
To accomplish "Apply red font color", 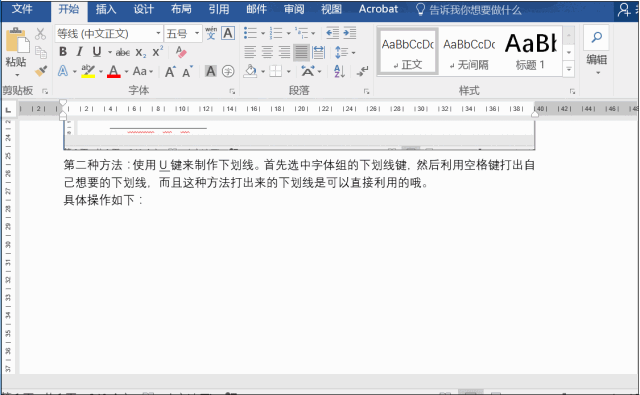I will click(x=114, y=71).
